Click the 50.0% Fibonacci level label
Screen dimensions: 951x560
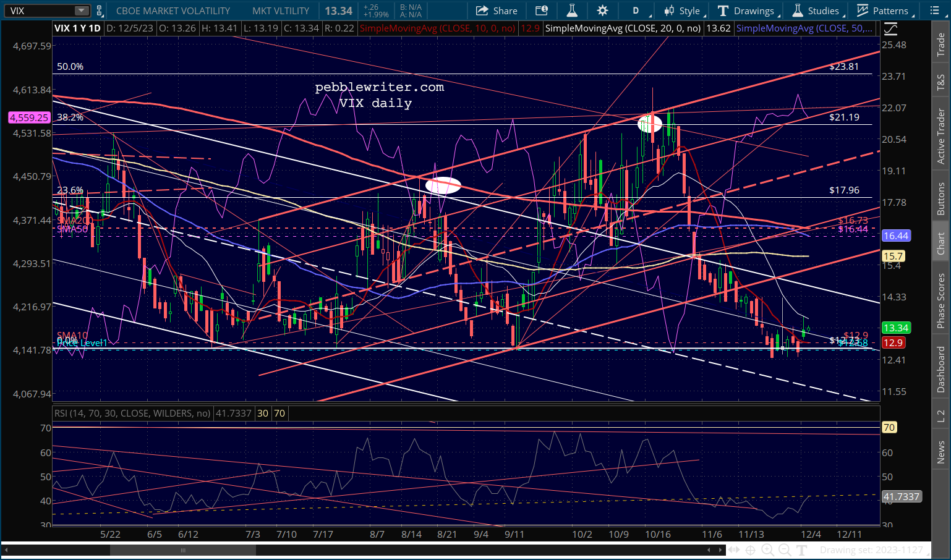tap(70, 67)
